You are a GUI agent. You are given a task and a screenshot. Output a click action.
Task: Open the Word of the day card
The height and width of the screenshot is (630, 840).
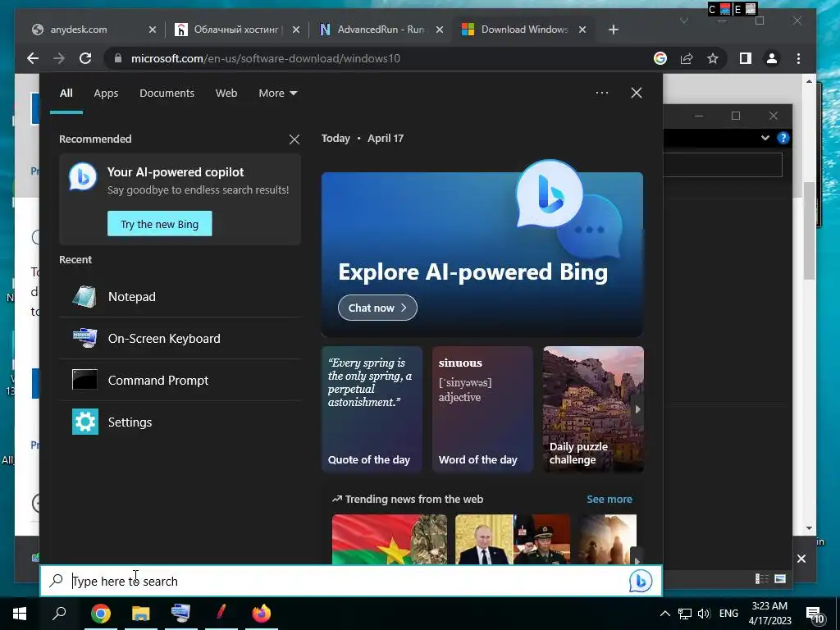(482, 409)
